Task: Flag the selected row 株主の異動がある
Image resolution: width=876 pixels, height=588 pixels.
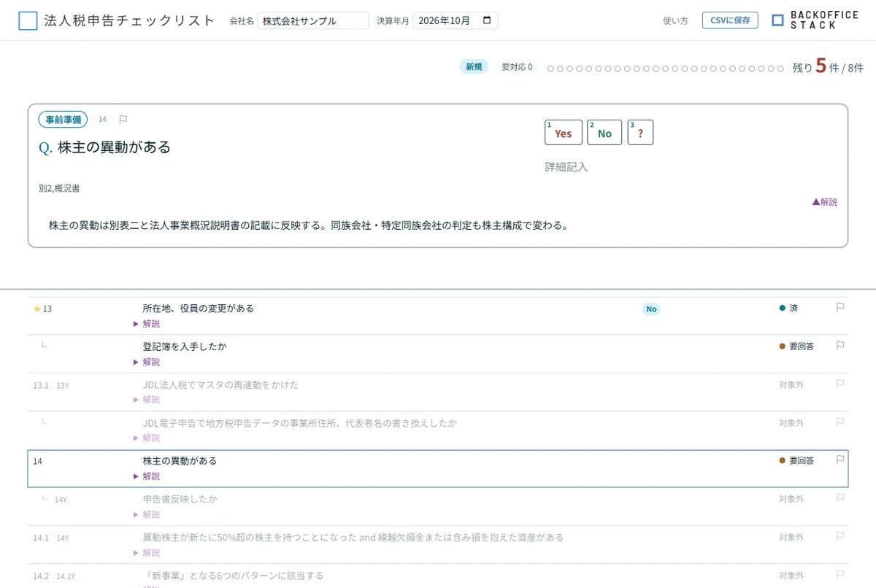Action: pos(840,460)
